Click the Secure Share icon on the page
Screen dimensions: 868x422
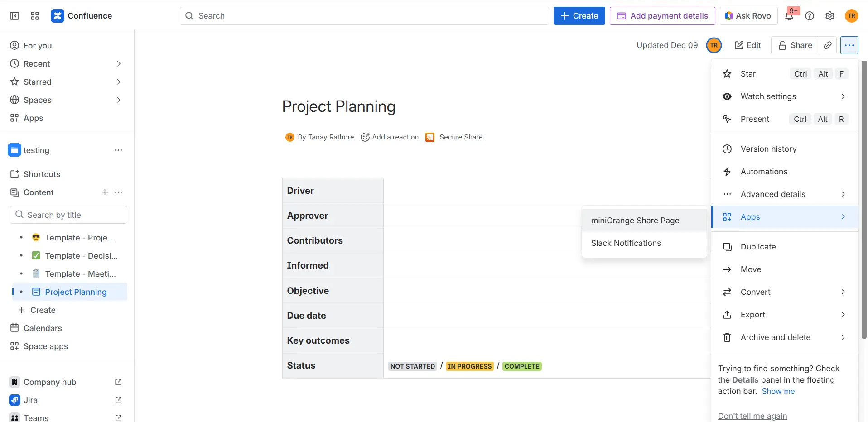[429, 137]
